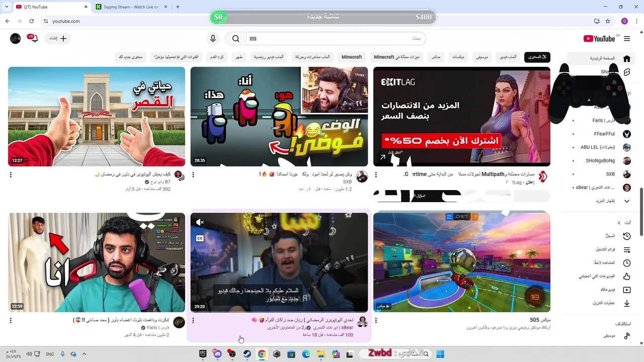Start voice search with microphone
The image size is (644, 362).
click(x=213, y=39)
